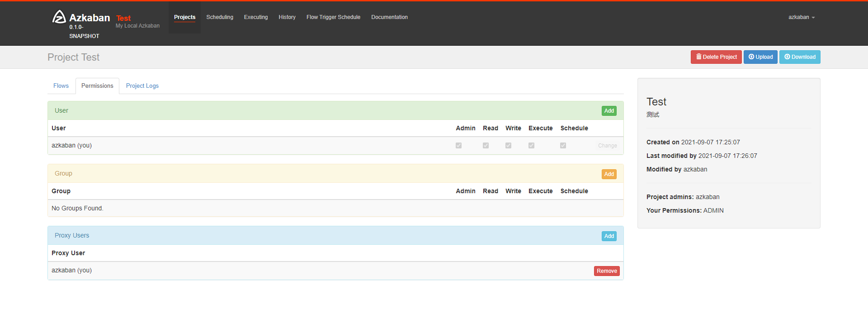Click azkaban (you) in User table
Image resolution: width=868 pixels, height=314 pixels.
71,145
